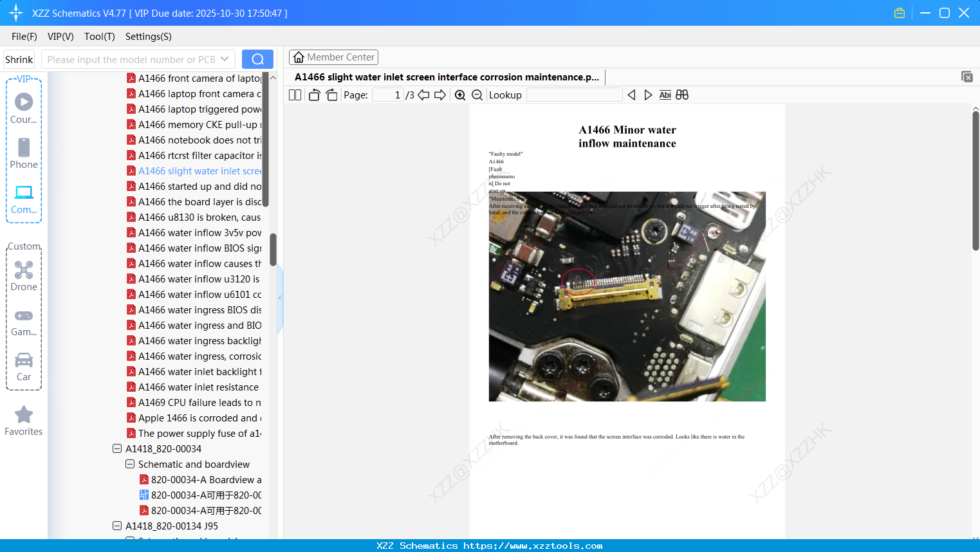980x552 pixels.
Task: Click the yellow shop bag icon in title bar
Action: pos(900,13)
